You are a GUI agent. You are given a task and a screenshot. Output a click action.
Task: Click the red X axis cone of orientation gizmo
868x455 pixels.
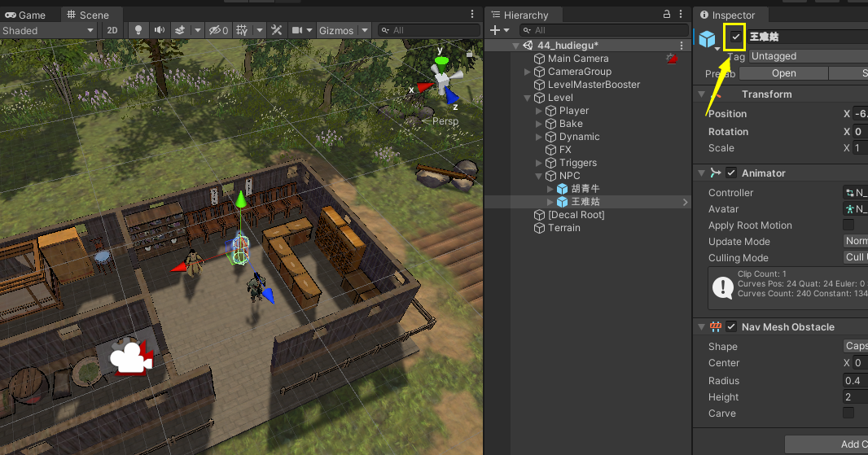424,86
